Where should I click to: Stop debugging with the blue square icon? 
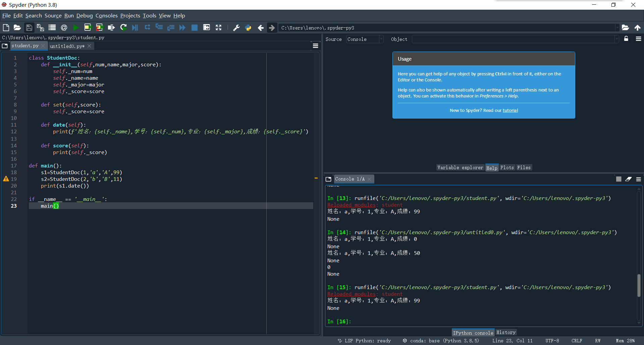(x=194, y=28)
